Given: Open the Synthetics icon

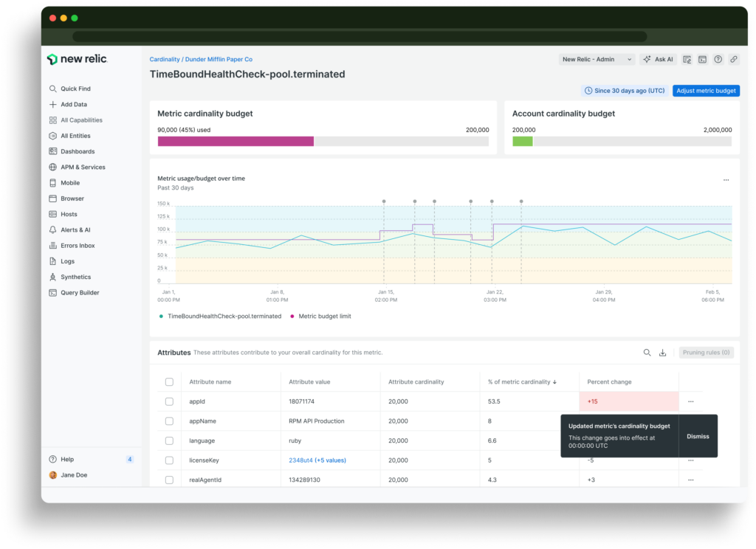Looking at the screenshot, I should [52, 277].
